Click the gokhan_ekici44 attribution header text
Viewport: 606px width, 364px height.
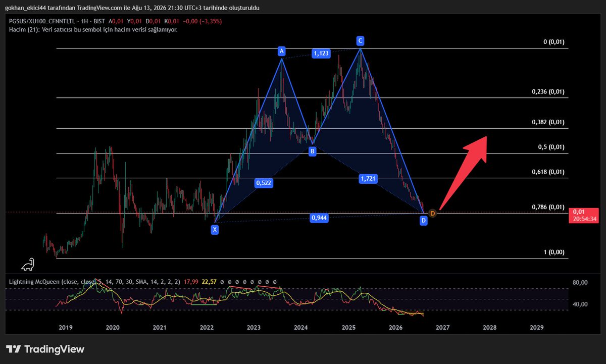pos(133,9)
